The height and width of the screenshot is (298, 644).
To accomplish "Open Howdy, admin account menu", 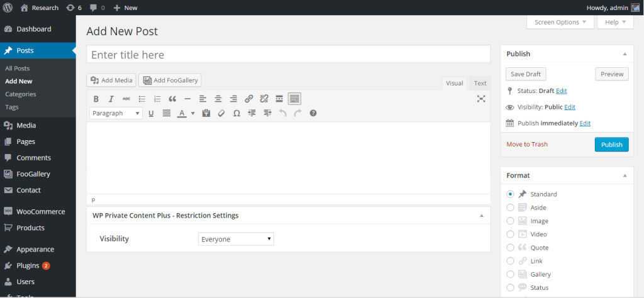I will pos(613,8).
